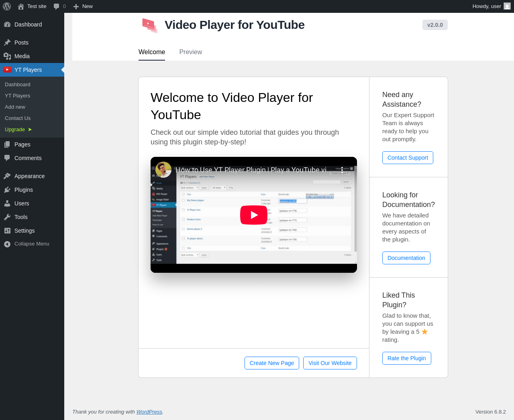This screenshot has width=514, height=420.
Task: Click the star emoji in rating text
Action: (x=425, y=332)
